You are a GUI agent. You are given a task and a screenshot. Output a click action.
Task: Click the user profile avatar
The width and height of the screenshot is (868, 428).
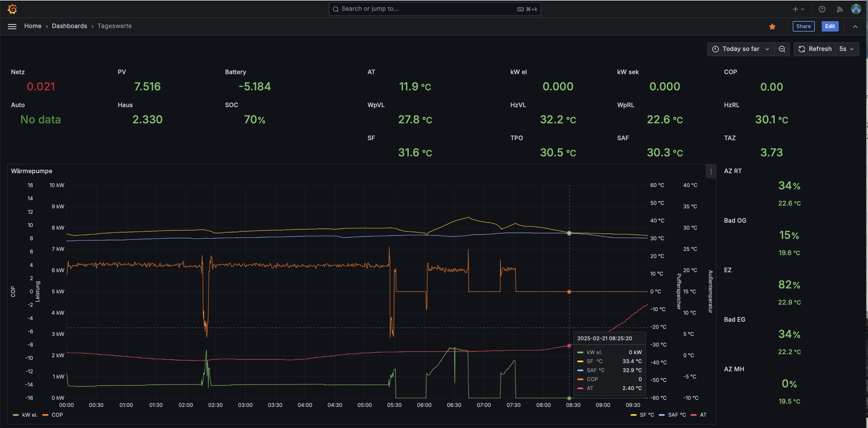[x=856, y=9]
